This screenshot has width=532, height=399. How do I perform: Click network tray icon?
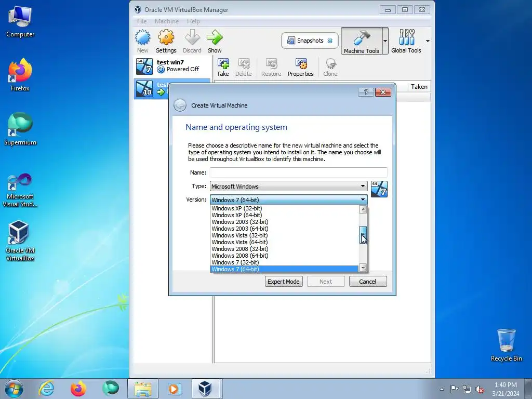[467, 389]
